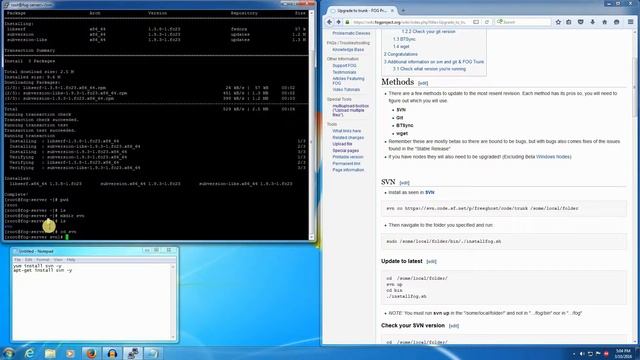Open the taskbar clock
Screen dimensions: 640x360
coord(623,353)
